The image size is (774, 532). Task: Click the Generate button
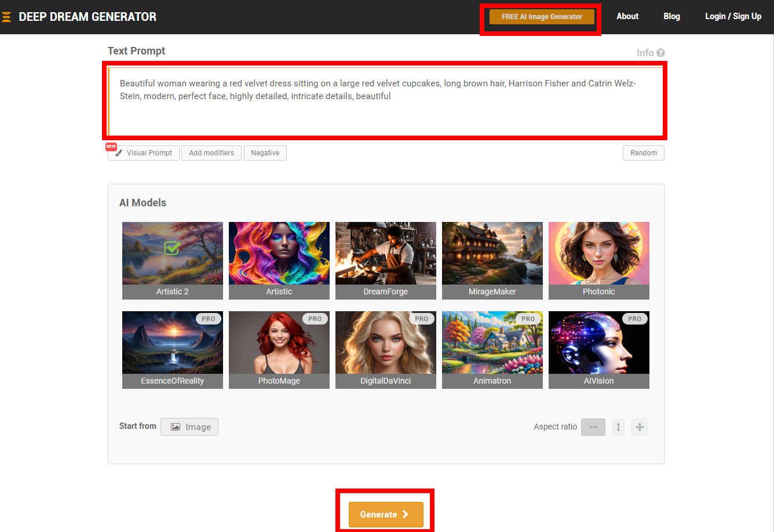[x=386, y=515]
